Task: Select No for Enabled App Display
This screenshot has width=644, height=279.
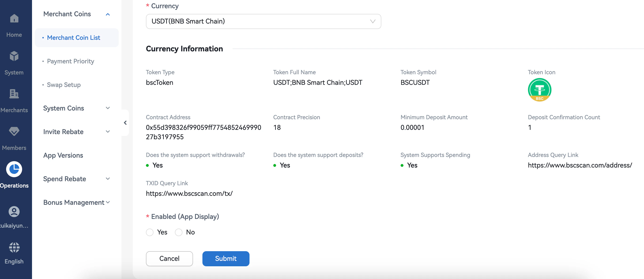Action: point(178,232)
